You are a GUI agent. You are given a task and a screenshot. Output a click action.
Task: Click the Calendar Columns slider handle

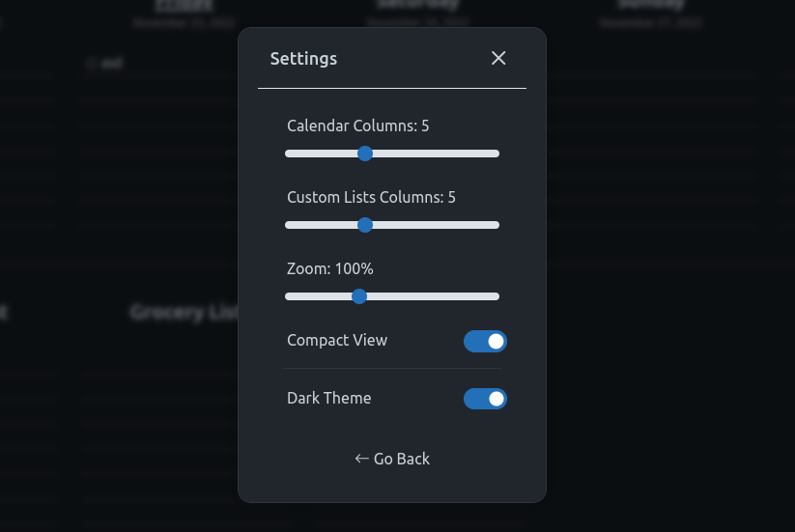(x=365, y=154)
